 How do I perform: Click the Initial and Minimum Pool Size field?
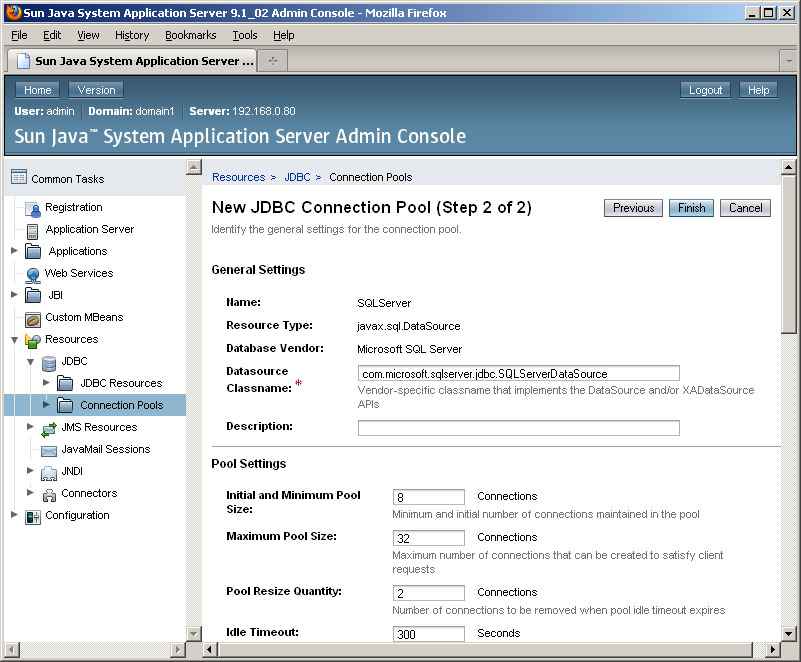pos(429,497)
